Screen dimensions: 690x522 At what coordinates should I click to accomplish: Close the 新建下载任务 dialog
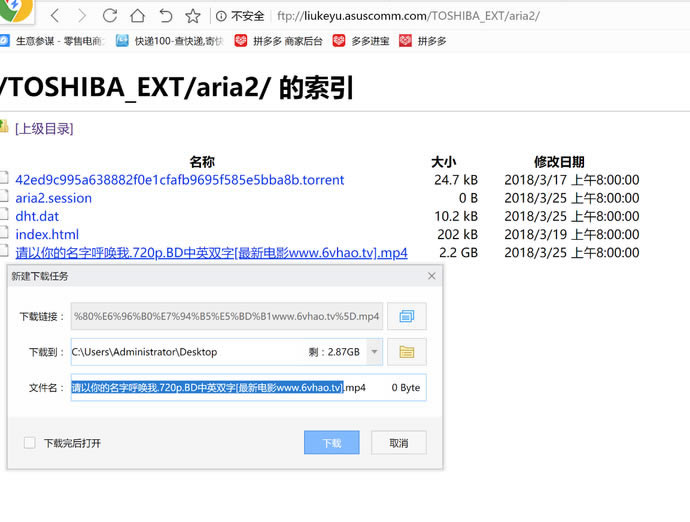432,276
